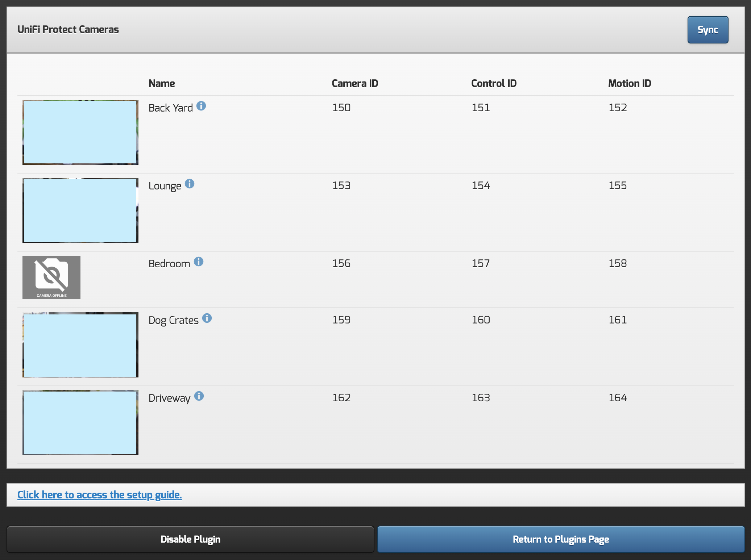This screenshot has width=751, height=560.
Task: Click the Motion ID column header
Action: [630, 83]
